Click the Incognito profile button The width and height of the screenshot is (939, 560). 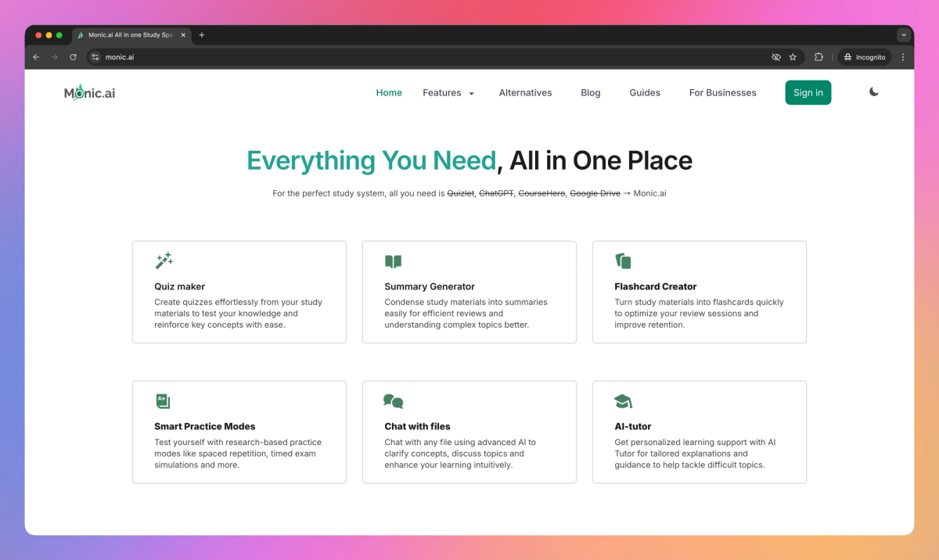864,57
